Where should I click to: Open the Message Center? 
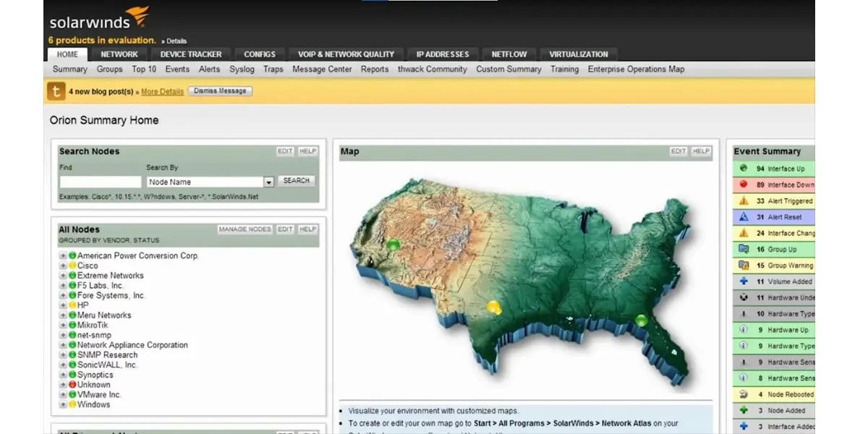[x=322, y=69]
